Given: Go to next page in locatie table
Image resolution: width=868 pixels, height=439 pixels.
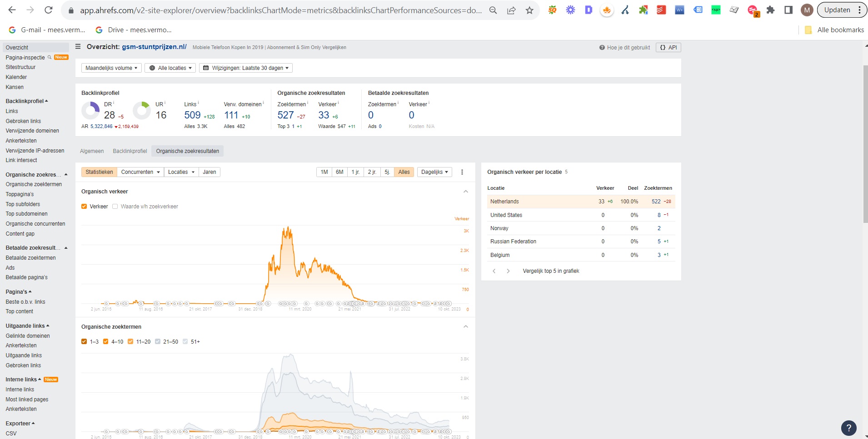Looking at the screenshot, I should pos(508,271).
